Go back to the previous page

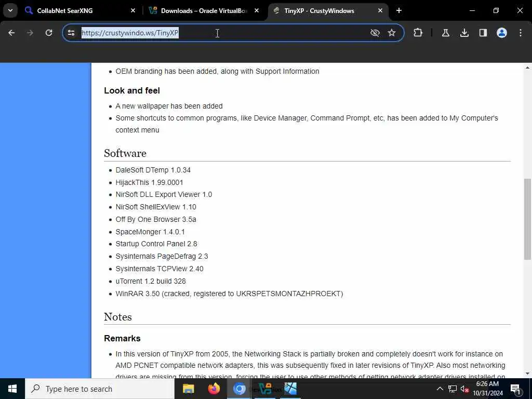11,33
